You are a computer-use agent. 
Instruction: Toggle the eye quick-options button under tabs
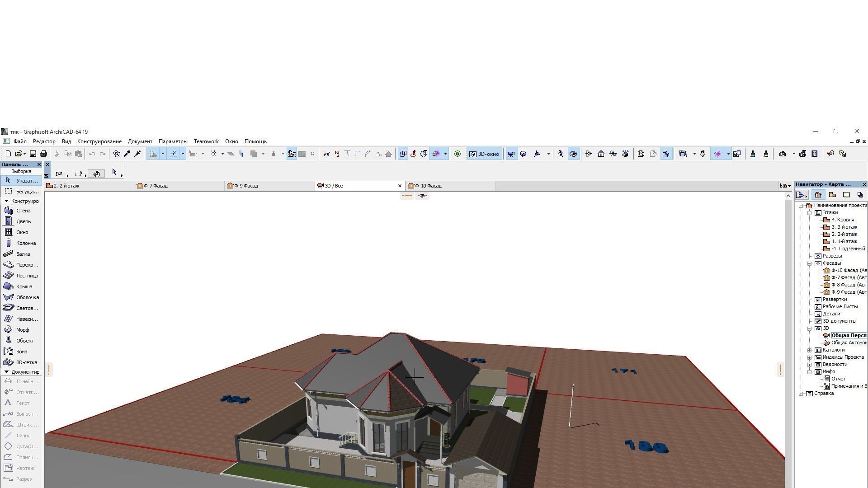(422, 196)
